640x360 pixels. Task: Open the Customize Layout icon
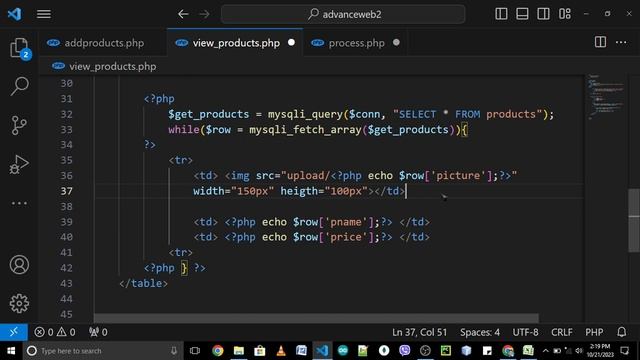click(565, 14)
